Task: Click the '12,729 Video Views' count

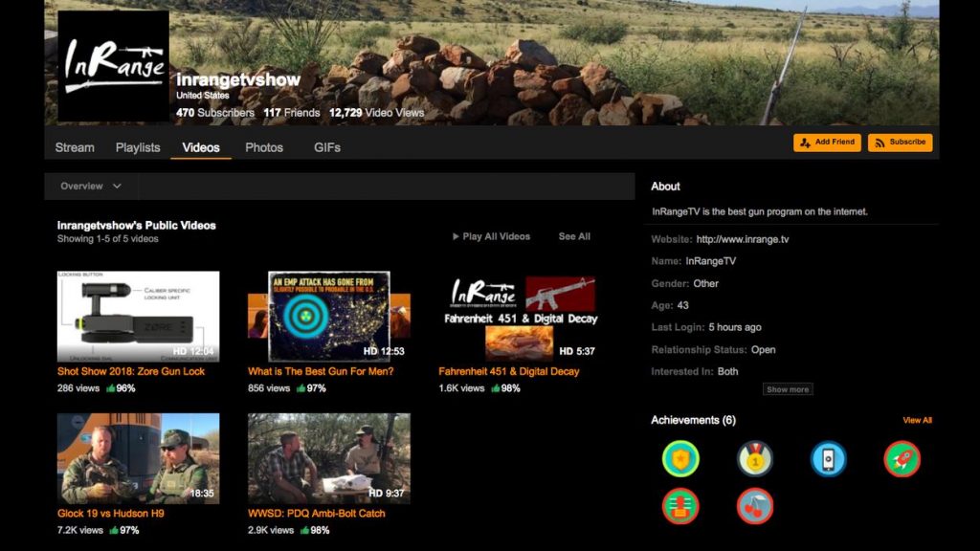Action: click(x=376, y=113)
